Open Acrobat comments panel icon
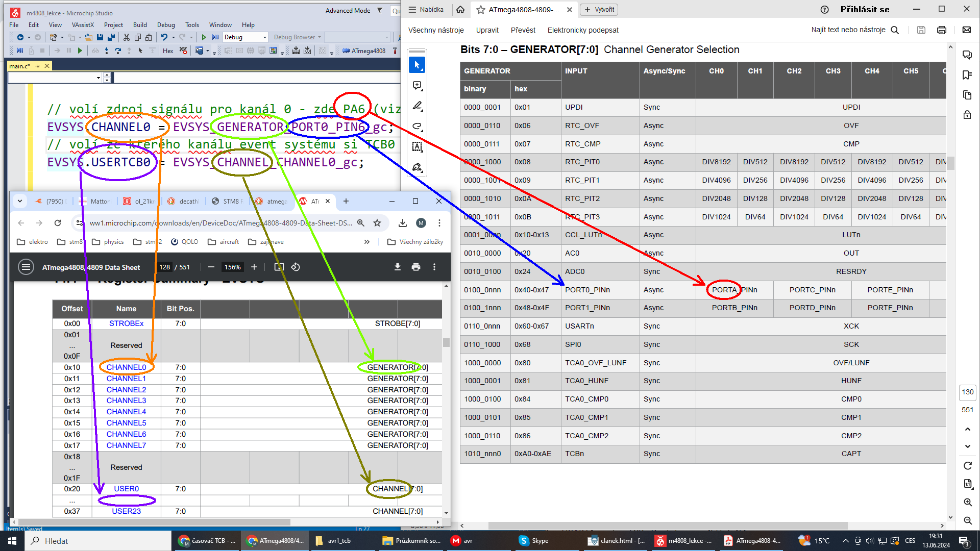The height and width of the screenshot is (551, 980). 967,55
